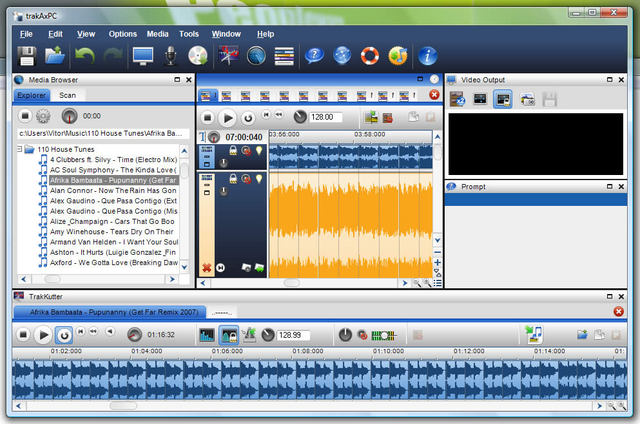Click the music note export icon in TrakKutter
The width and height of the screenshot is (640, 424).
tap(535, 335)
